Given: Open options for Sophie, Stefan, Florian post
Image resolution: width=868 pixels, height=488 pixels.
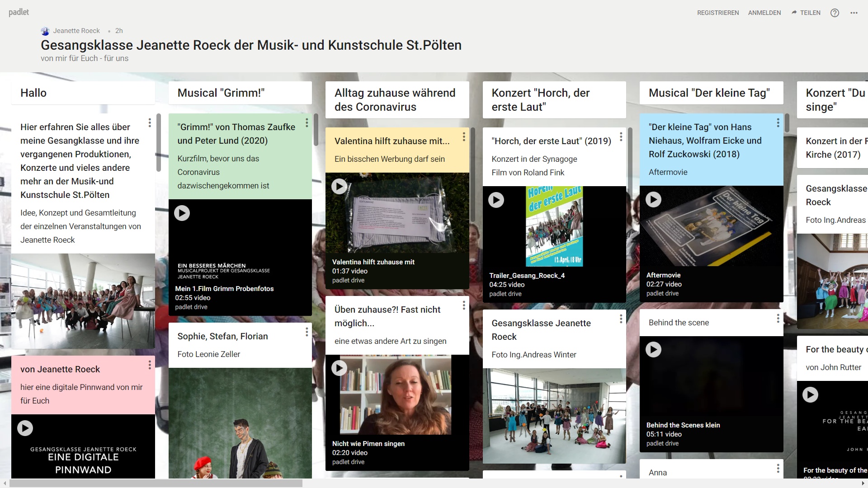Looking at the screenshot, I should pyautogui.click(x=307, y=332).
